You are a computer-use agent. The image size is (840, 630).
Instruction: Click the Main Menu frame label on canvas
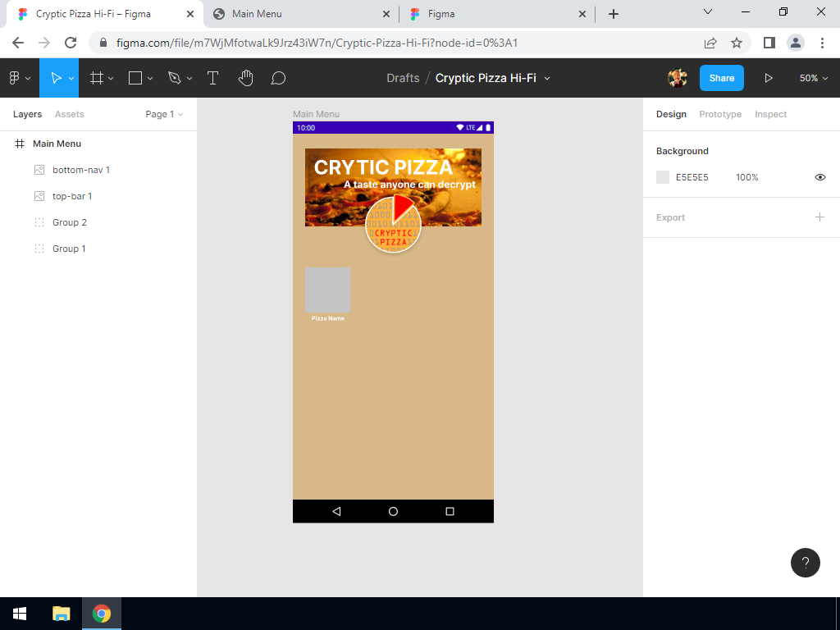pos(316,114)
